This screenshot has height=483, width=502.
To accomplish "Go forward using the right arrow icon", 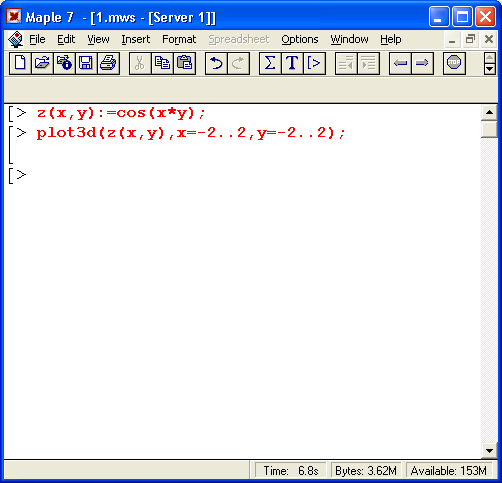I will (x=422, y=63).
